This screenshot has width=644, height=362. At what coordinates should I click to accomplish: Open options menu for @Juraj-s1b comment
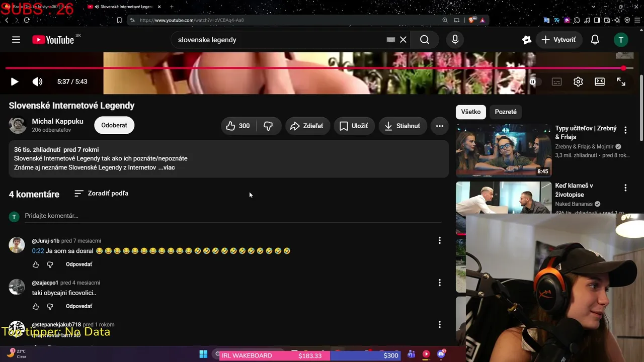[439, 241]
